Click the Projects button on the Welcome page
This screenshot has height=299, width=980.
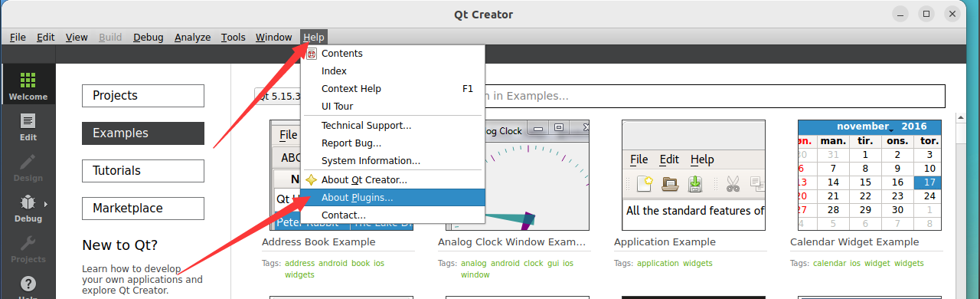pyautogui.click(x=143, y=96)
